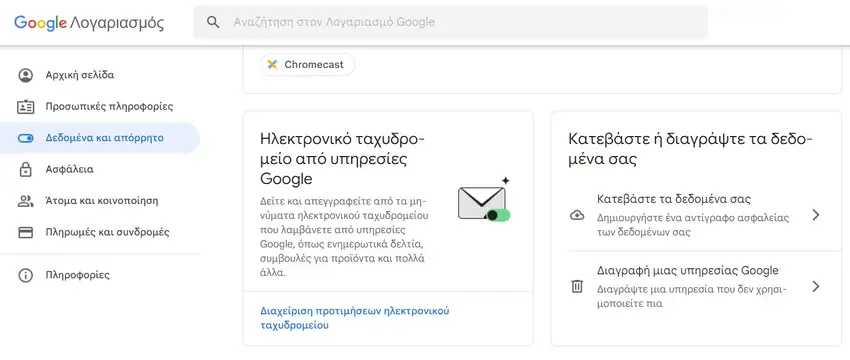Click the Πληρωμές και συνδρομές card icon
The image size is (850, 360).
pos(25,233)
